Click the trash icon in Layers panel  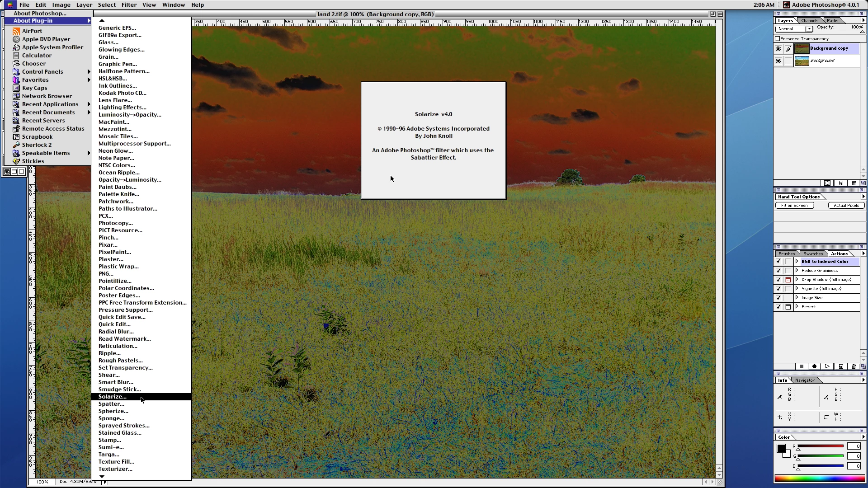(854, 183)
